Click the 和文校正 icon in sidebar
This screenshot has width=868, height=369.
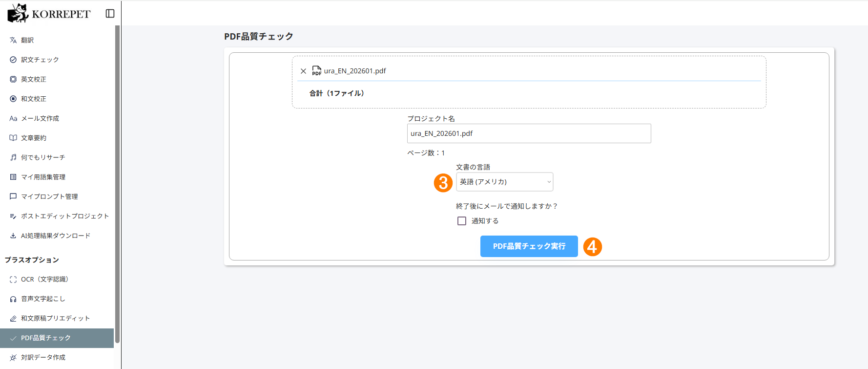[13, 99]
